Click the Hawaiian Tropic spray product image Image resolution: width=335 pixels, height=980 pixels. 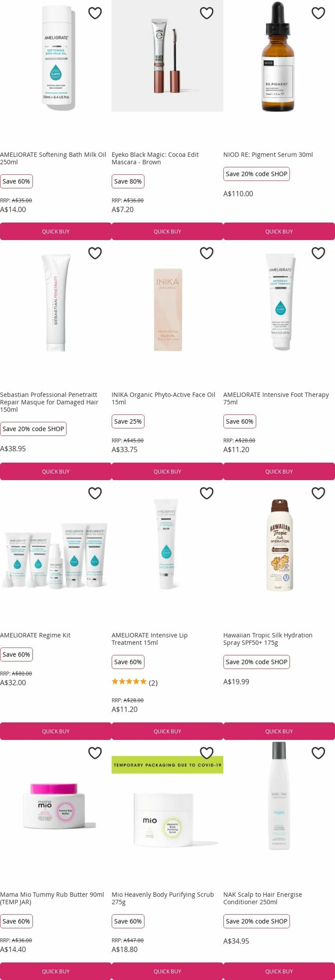[280, 545]
